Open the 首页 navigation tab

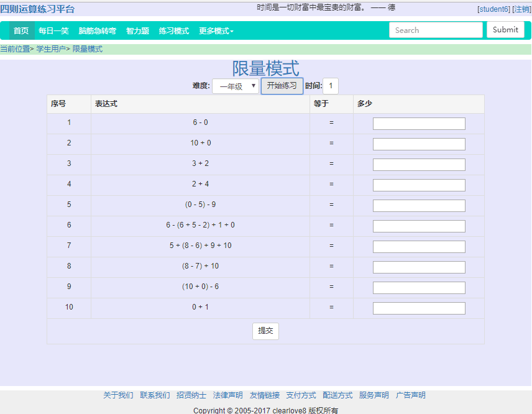click(21, 31)
